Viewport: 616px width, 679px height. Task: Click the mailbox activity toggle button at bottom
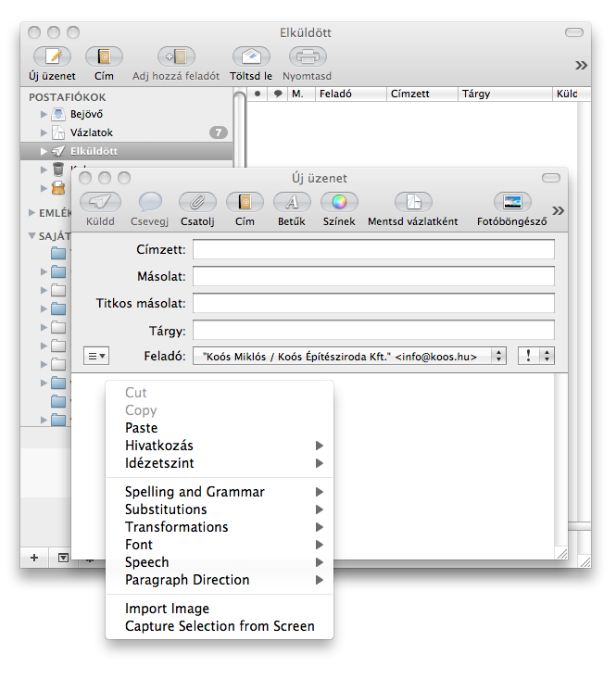tap(63, 558)
